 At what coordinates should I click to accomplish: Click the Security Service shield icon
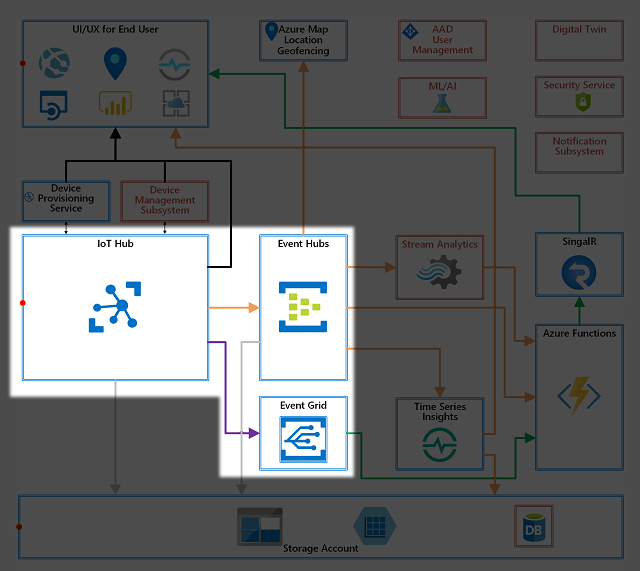click(583, 102)
